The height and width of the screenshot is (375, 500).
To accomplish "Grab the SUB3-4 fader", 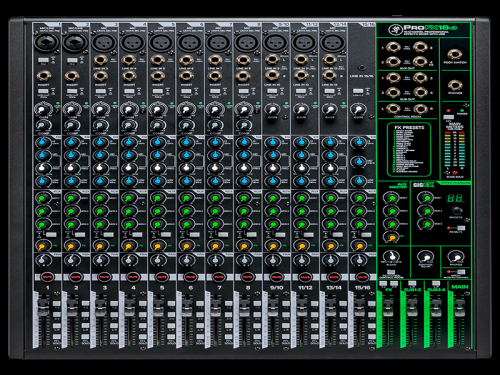I will (435, 308).
